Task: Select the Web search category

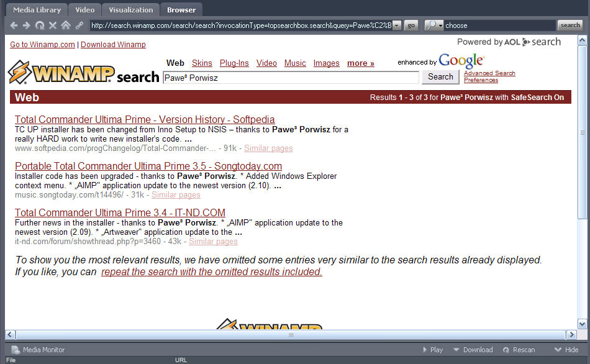Action: (x=175, y=63)
